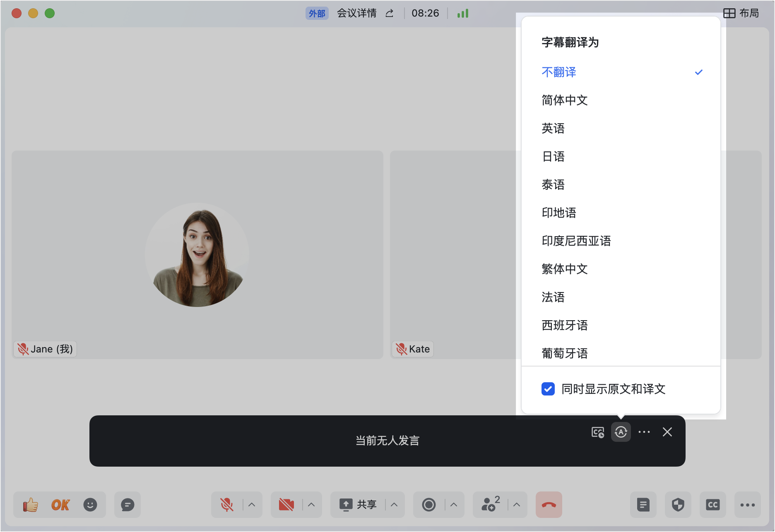775x532 pixels.
Task: Unmute the microphone in the toolbar
Action: pyautogui.click(x=226, y=505)
